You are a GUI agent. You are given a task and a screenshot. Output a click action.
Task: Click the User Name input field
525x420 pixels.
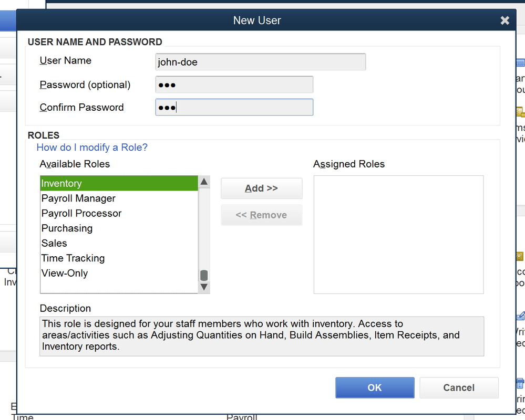(x=260, y=61)
